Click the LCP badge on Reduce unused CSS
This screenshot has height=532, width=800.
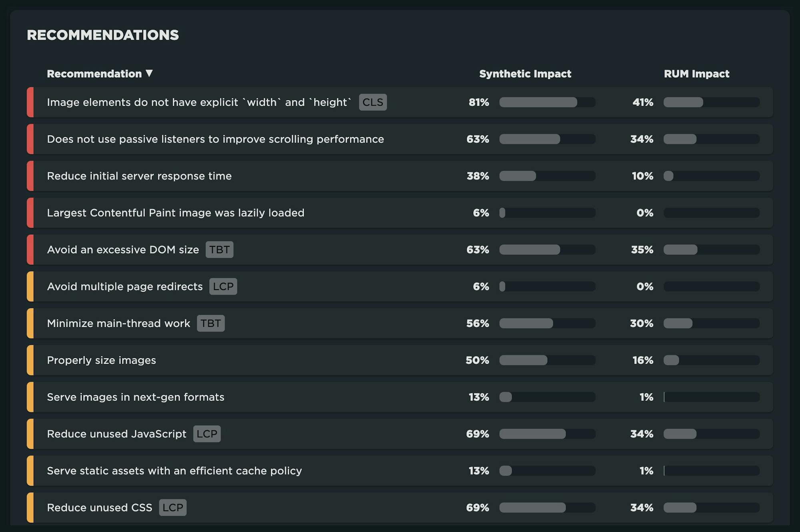[173, 507]
